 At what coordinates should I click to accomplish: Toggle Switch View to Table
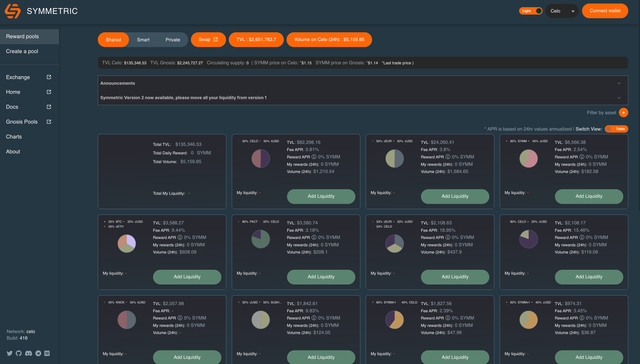(x=616, y=129)
